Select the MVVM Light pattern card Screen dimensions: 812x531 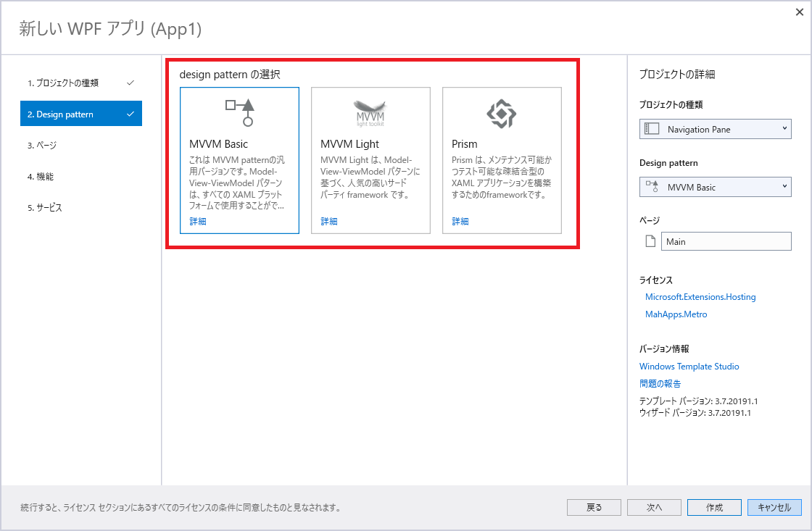(370, 160)
